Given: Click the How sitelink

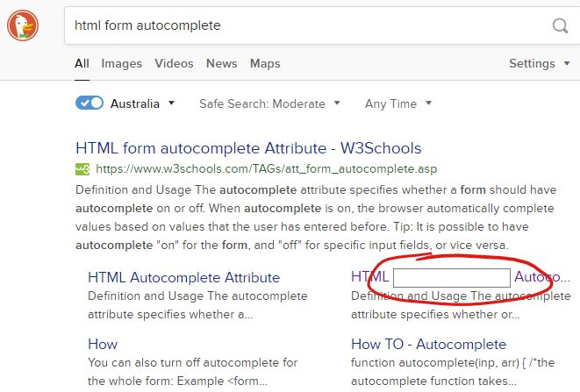Looking at the screenshot, I should 103,344.
